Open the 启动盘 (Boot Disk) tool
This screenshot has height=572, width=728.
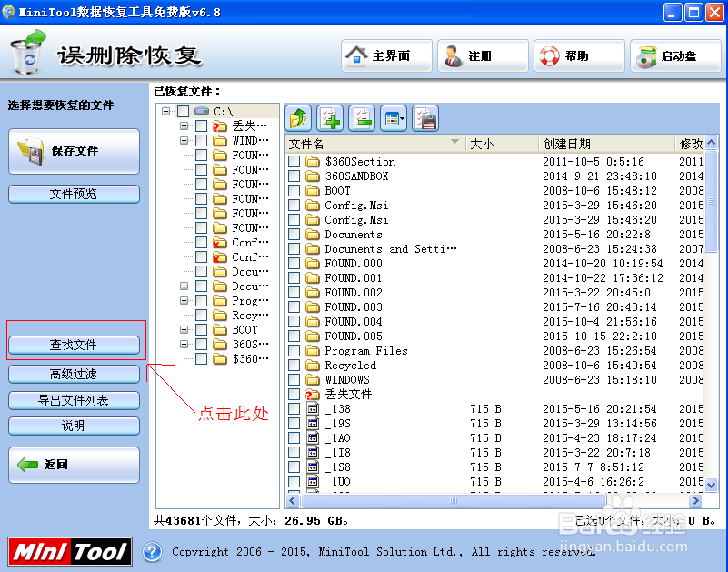(x=675, y=55)
